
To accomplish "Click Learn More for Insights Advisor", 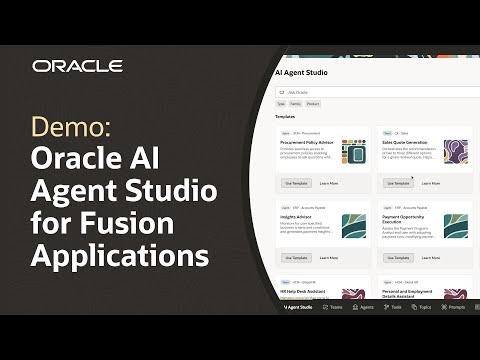I will tap(329, 258).
